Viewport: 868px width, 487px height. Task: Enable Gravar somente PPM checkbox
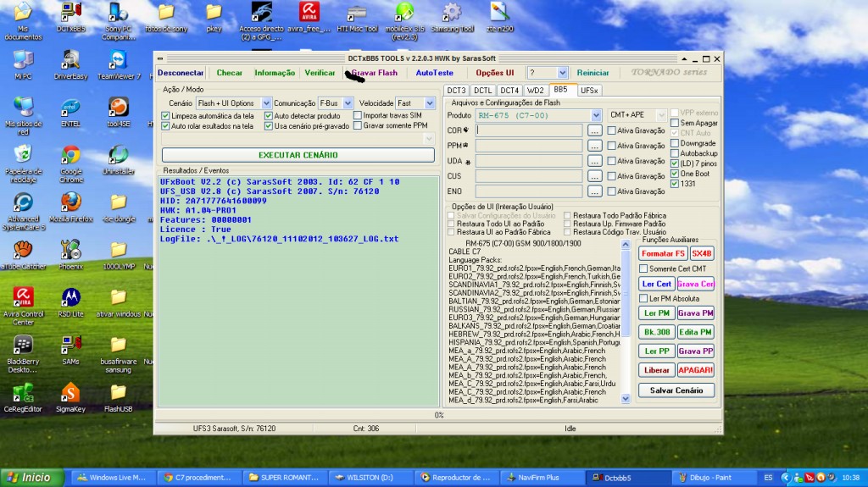click(x=358, y=125)
